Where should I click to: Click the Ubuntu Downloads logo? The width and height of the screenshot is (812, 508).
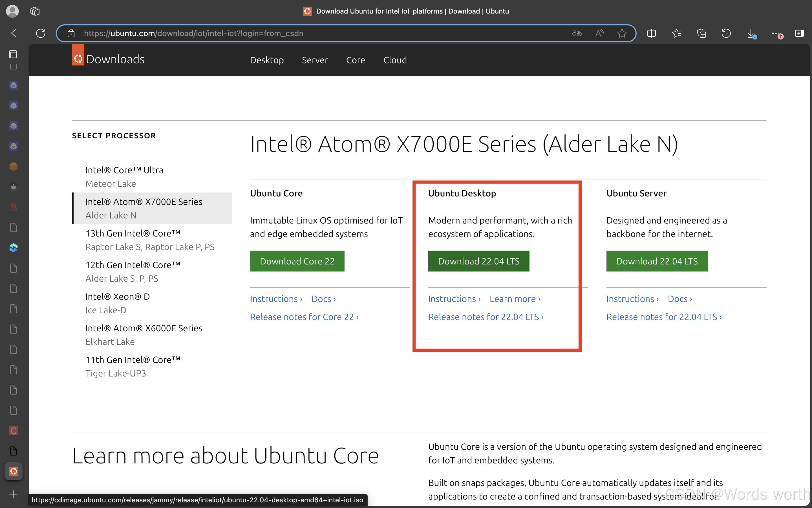(108, 55)
